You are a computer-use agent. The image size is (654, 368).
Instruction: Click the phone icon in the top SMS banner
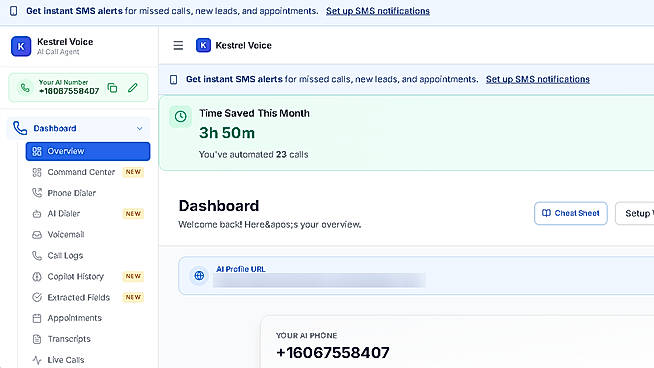[13, 11]
